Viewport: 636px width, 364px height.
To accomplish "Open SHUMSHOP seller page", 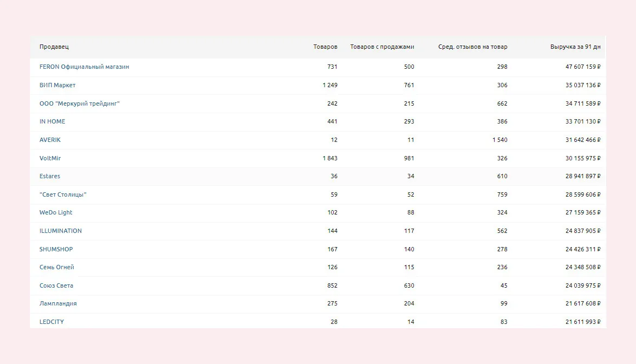I will [x=56, y=249].
